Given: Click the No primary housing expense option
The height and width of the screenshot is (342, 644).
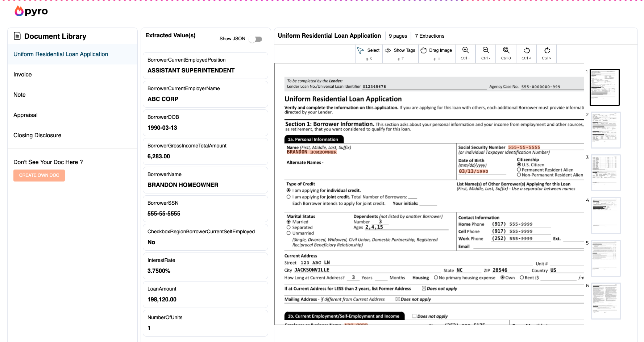Looking at the screenshot, I should pos(436,278).
